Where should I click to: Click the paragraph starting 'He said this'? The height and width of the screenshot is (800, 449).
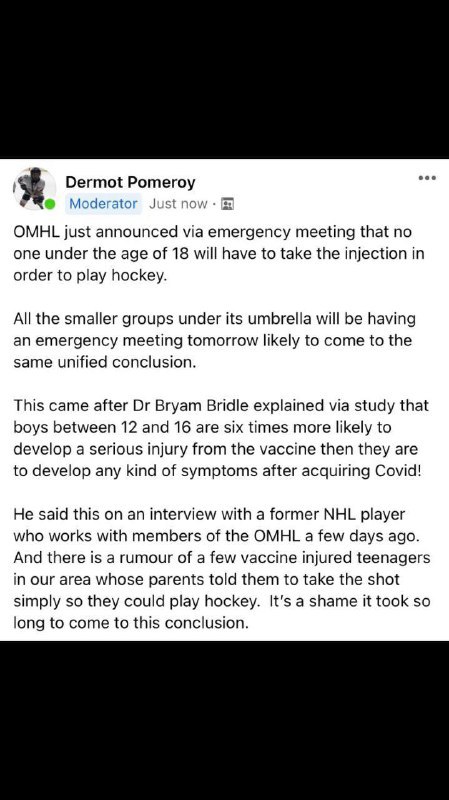point(222,568)
